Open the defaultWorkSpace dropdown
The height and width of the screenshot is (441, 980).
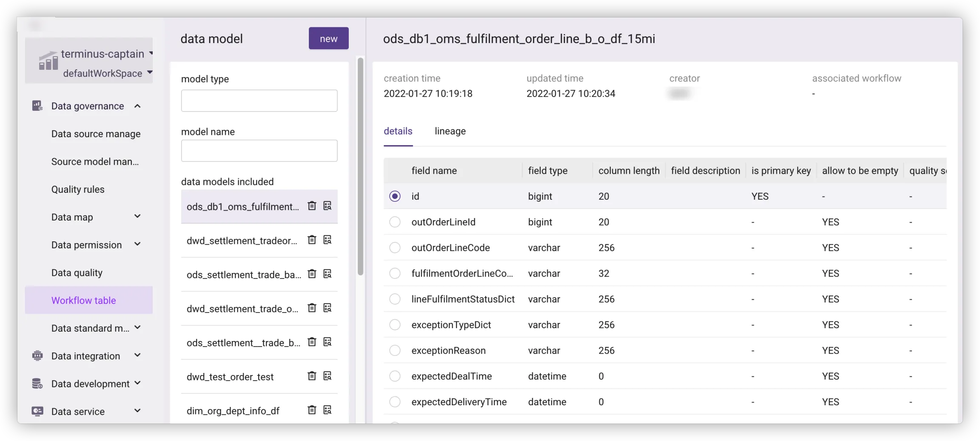click(x=150, y=73)
